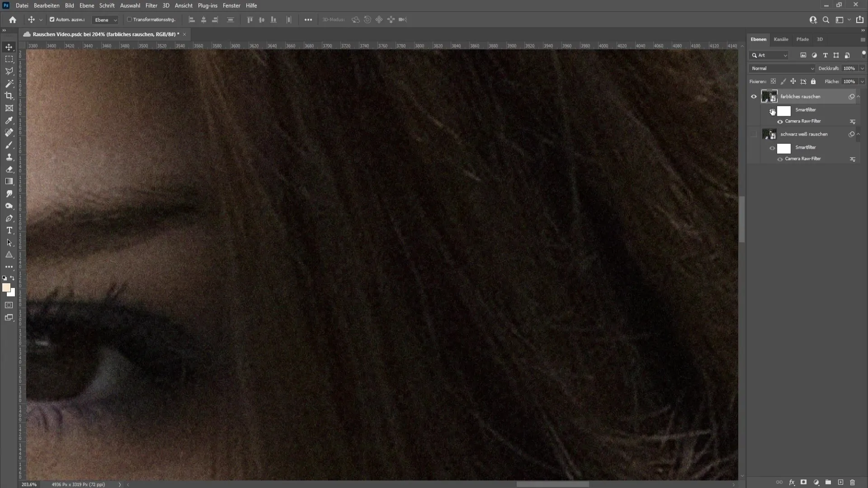Switch to Pfade tab in panel

(x=802, y=39)
